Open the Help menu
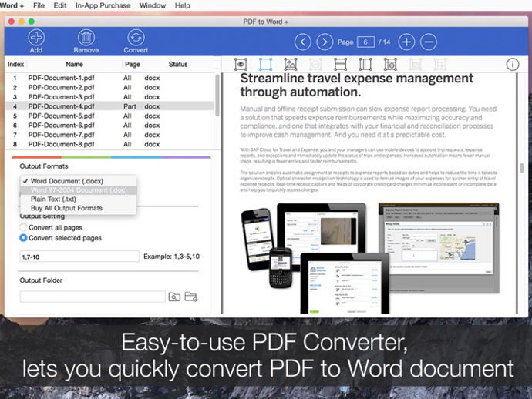 [182, 5]
